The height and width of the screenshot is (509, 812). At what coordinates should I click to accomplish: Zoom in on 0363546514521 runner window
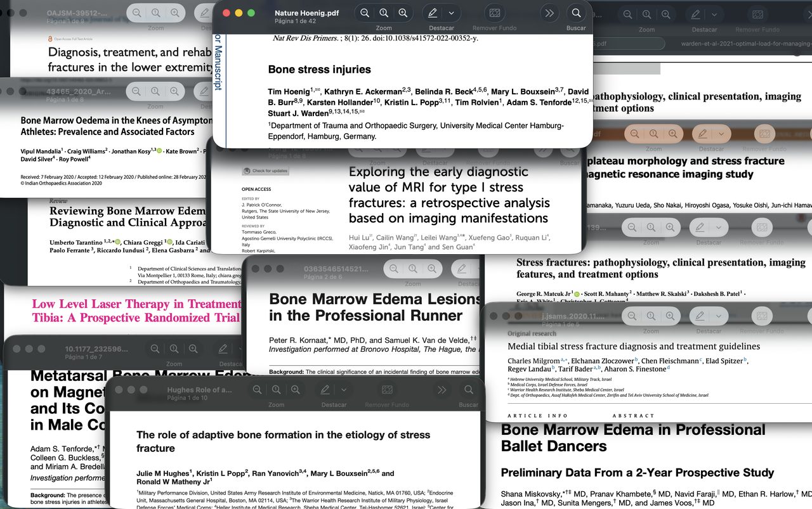coord(432,269)
